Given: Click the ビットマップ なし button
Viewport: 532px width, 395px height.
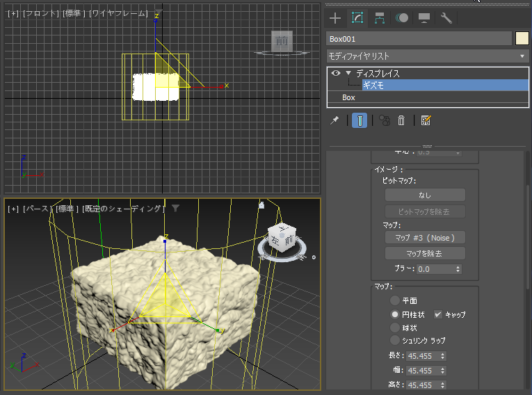Looking at the screenshot, I should coord(425,195).
